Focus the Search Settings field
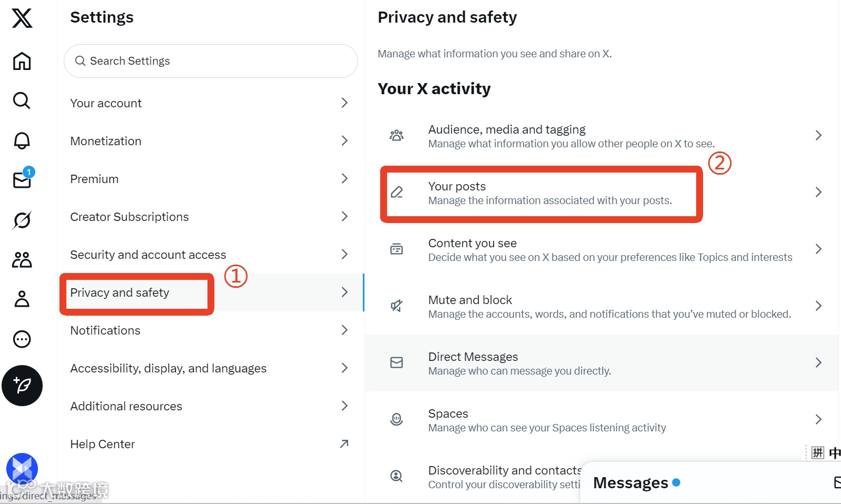This screenshot has height=504, width=841. point(211,61)
